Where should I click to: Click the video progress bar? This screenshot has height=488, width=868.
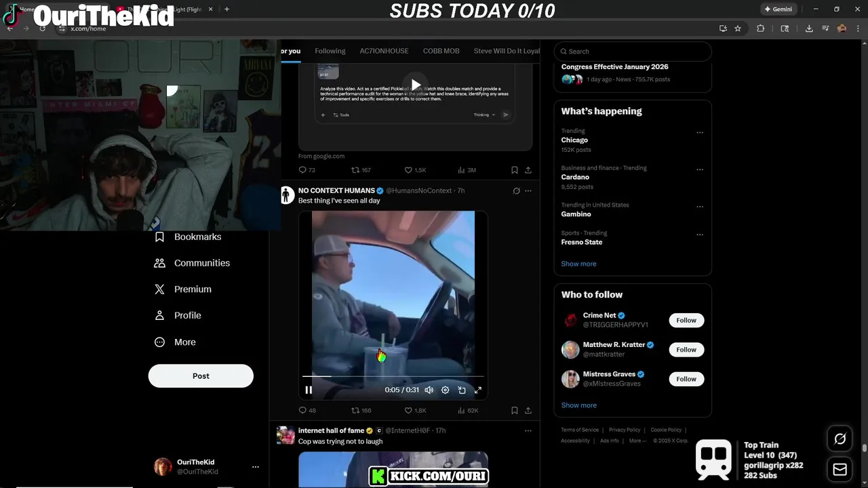(x=393, y=376)
